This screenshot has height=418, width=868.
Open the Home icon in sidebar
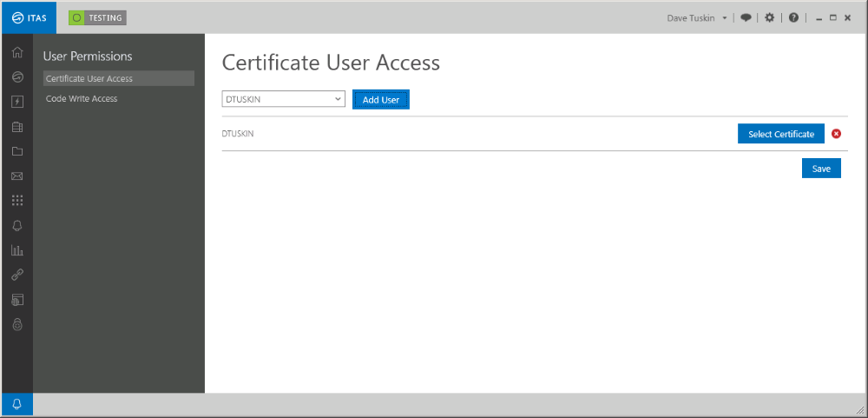point(17,52)
